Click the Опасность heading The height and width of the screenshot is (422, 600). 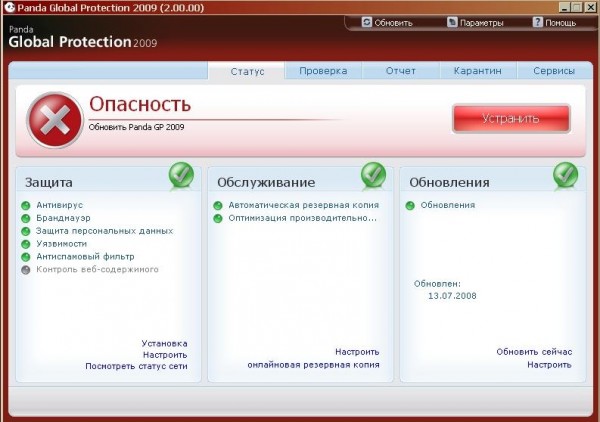point(140,104)
